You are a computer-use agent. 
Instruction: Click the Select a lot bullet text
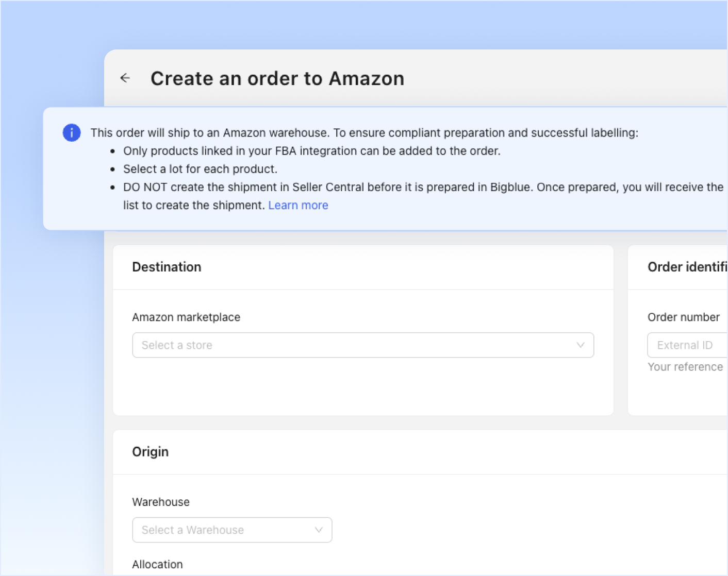coord(200,169)
